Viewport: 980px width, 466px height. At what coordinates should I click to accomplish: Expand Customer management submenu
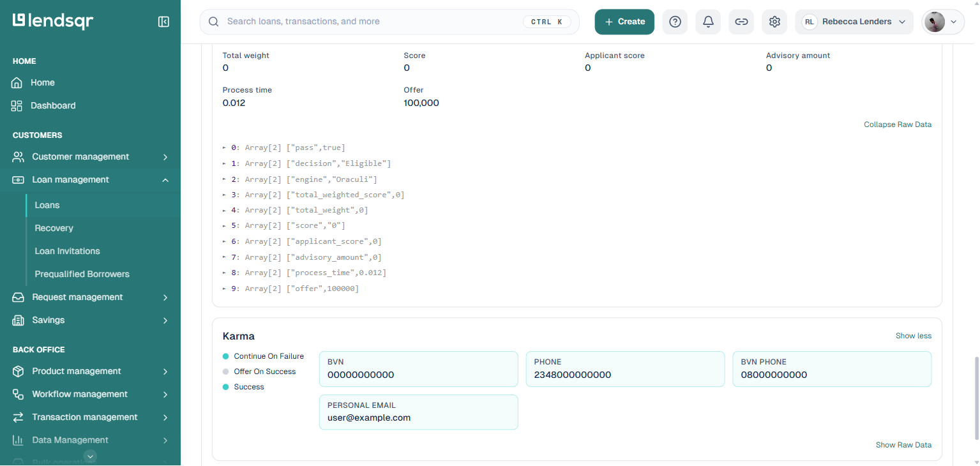[165, 156]
